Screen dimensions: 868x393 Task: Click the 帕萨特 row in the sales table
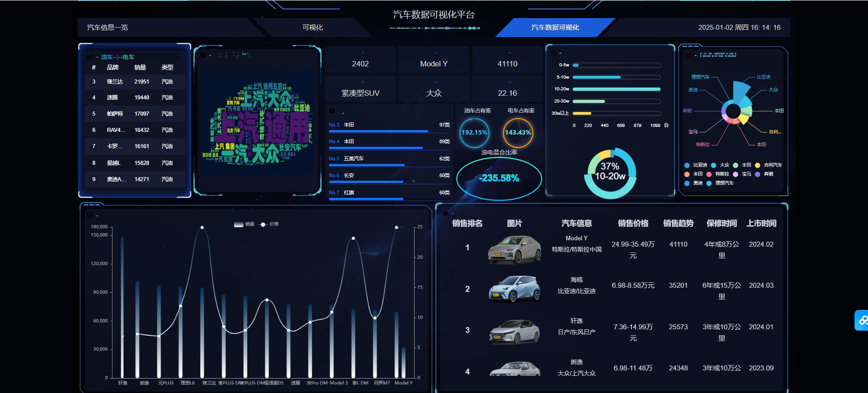tap(135, 114)
